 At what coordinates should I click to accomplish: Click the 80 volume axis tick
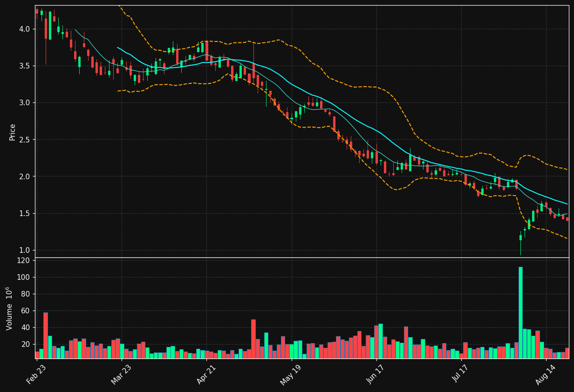25,294
